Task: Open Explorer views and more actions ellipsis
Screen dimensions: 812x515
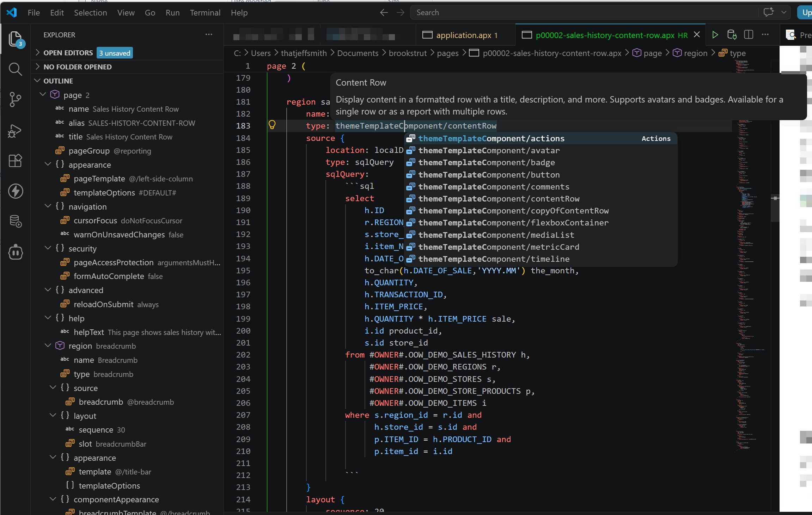Action: (209, 35)
